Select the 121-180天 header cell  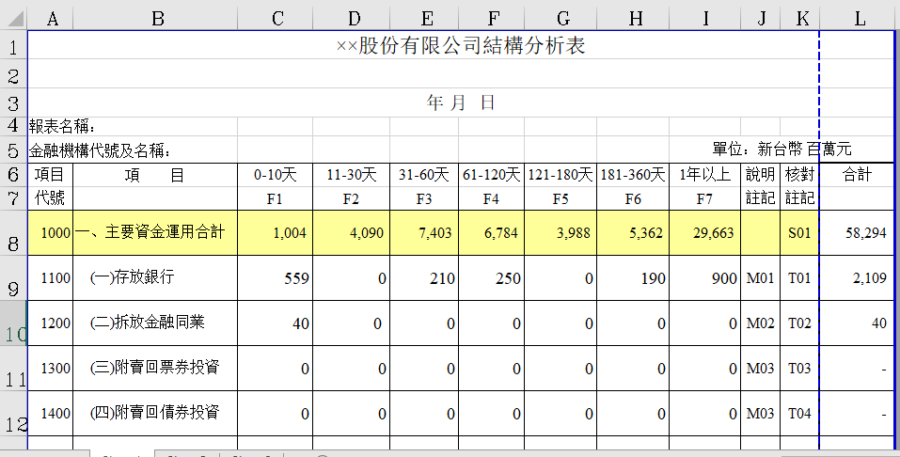[561, 175]
